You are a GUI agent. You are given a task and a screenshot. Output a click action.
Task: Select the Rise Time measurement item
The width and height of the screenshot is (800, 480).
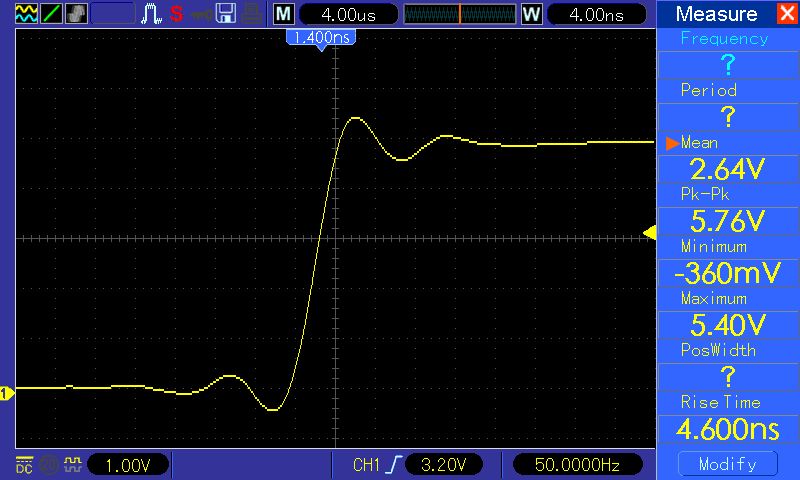(720, 402)
